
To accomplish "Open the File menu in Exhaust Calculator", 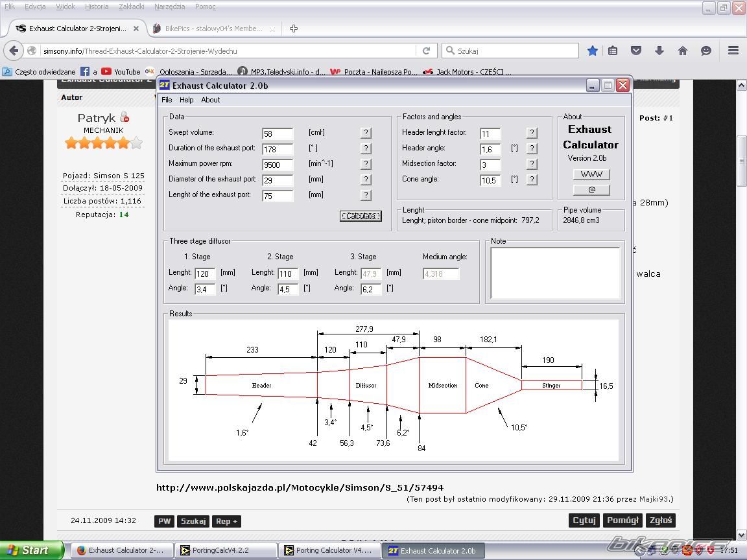I will coord(167,100).
